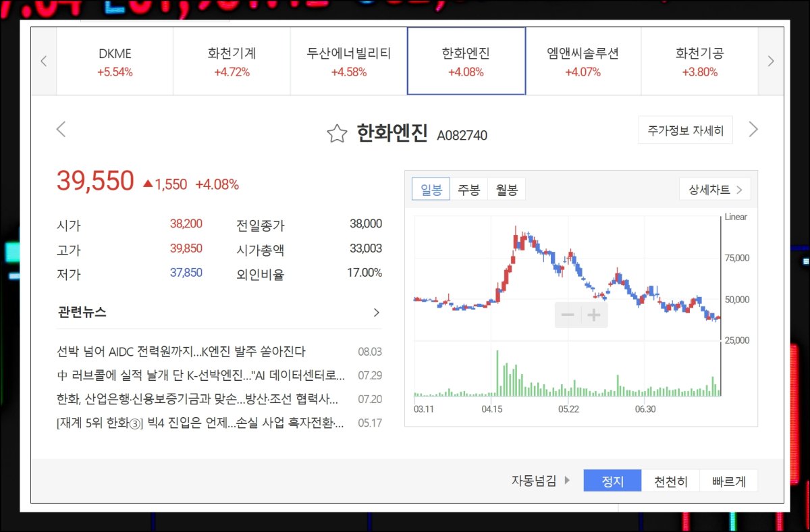
Task: Zoom in chart with plus button
Action: coord(594,315)
